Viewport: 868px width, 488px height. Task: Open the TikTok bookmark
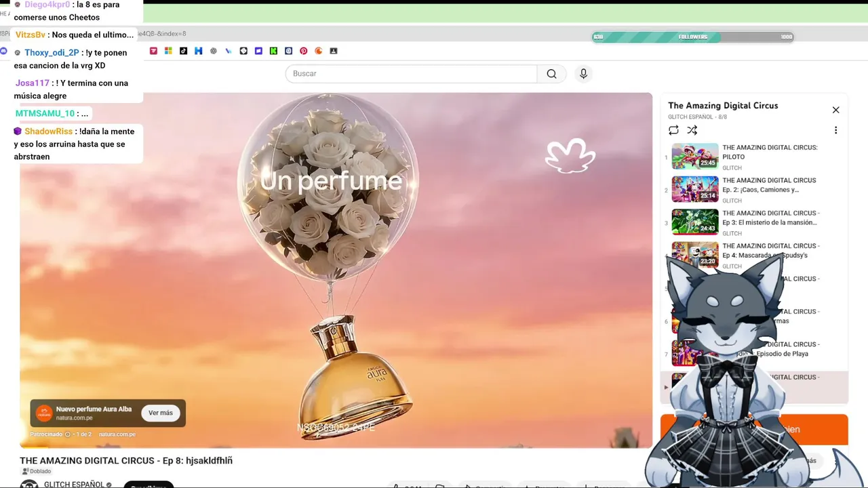(x=183, y=51)
